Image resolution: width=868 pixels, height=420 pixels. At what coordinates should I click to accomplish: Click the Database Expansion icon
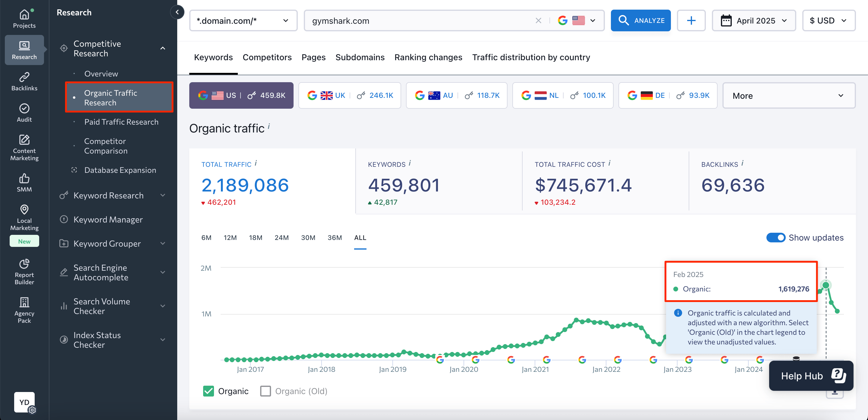pos(74,170)
